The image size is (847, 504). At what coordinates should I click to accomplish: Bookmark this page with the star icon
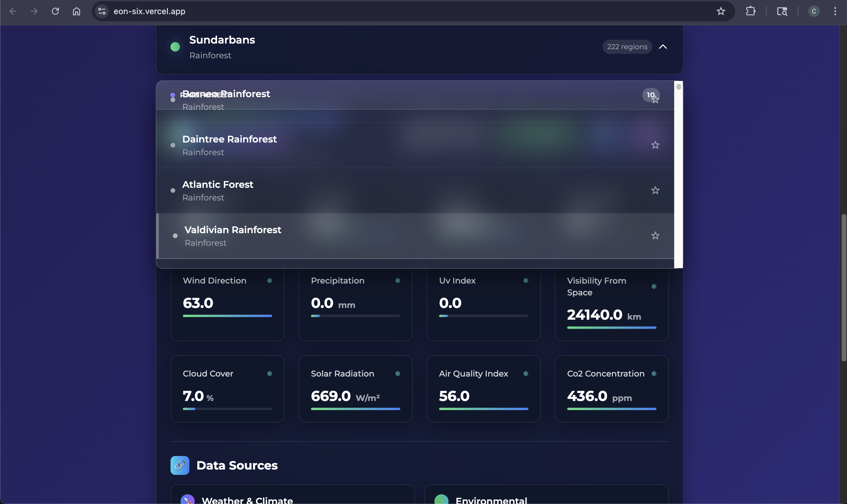[x=721, y=11]
